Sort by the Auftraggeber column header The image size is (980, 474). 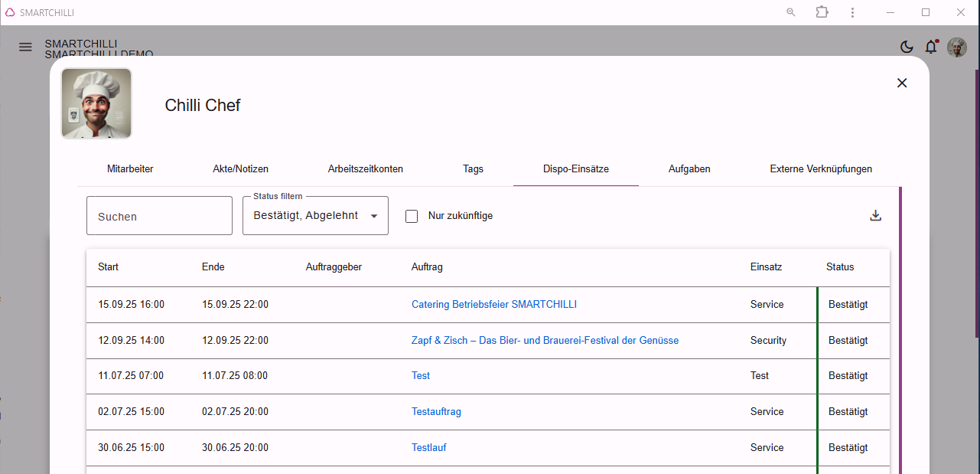[334, 267]
